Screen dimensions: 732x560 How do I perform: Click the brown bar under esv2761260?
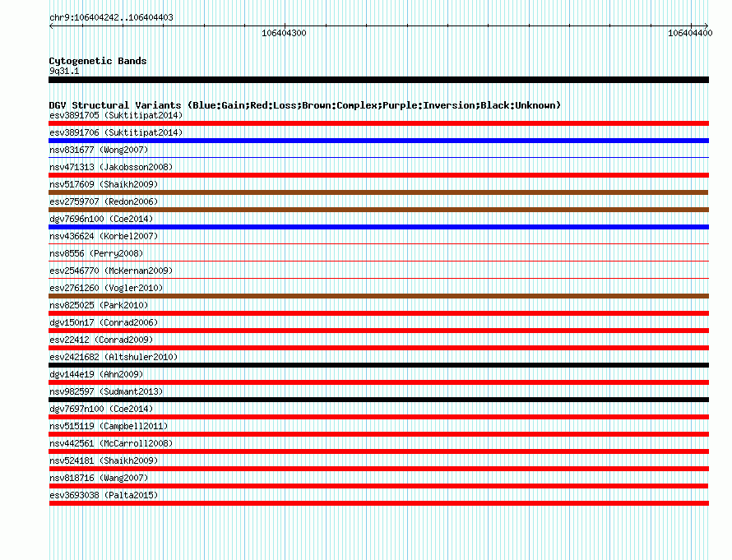378,296
